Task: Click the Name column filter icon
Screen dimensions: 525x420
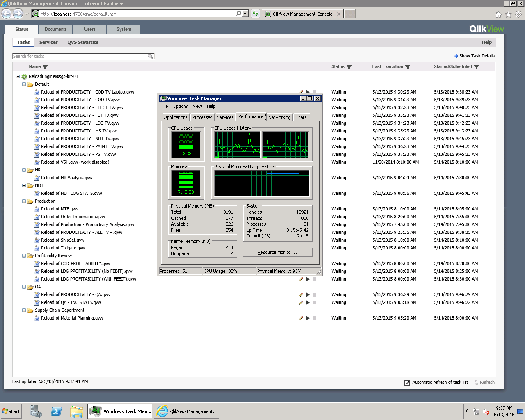Action: pos(45,67)
